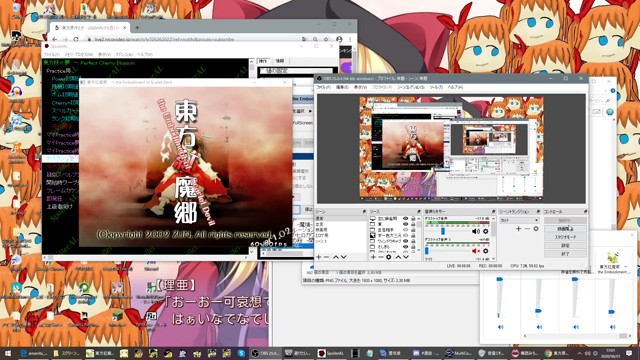Pop out the OBS Scenes dock
The image size is (640, 360).
[x=364, y=211]
